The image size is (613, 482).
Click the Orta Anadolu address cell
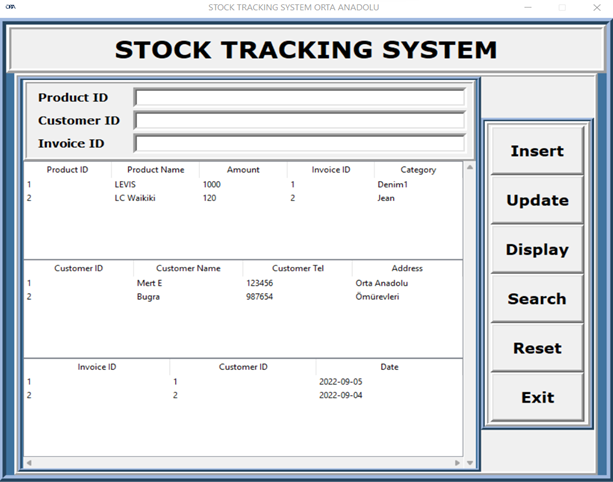click(x=382, y=283)
